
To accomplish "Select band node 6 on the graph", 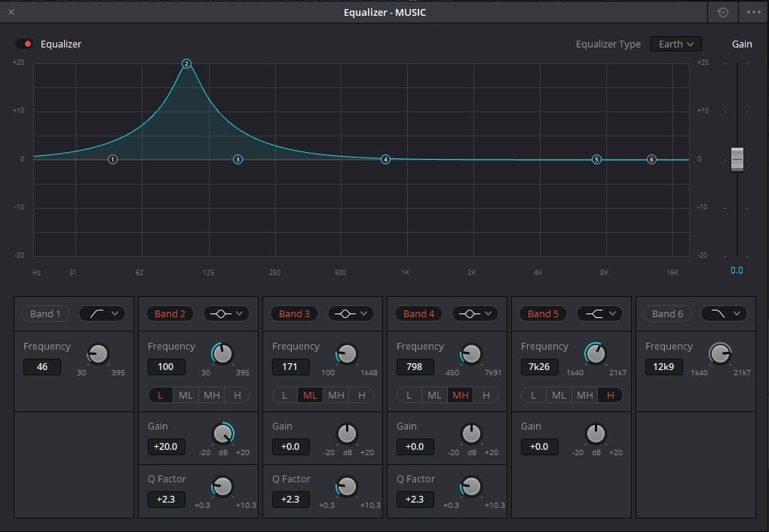I will pyautogui.click(x=651, y=159).
